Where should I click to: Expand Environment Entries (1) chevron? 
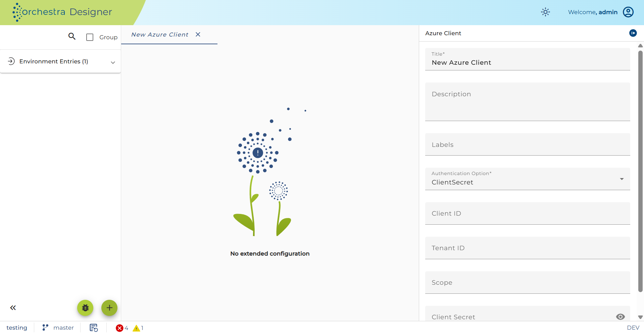(113, 62)
